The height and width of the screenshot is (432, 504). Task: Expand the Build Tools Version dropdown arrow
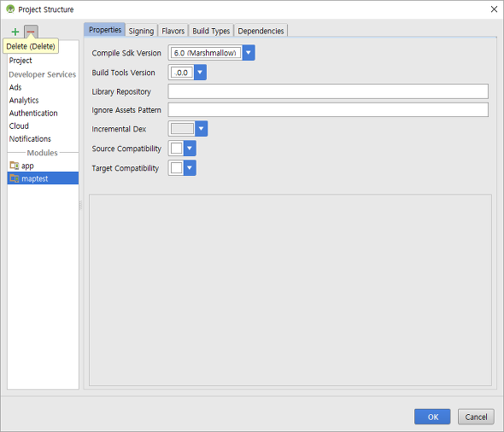point(200,73)
